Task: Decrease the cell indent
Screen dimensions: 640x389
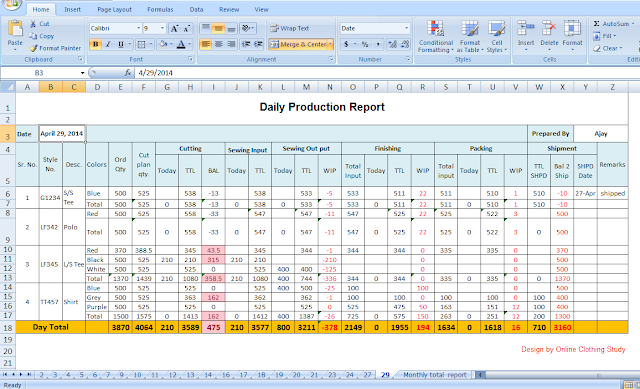Action: pos(246,44)
